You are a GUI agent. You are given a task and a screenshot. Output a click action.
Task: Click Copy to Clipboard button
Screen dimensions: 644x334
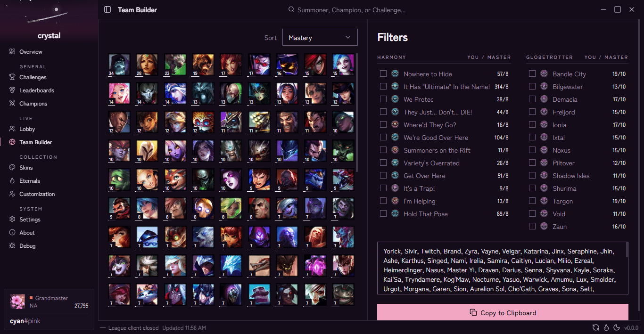(503, 313)
